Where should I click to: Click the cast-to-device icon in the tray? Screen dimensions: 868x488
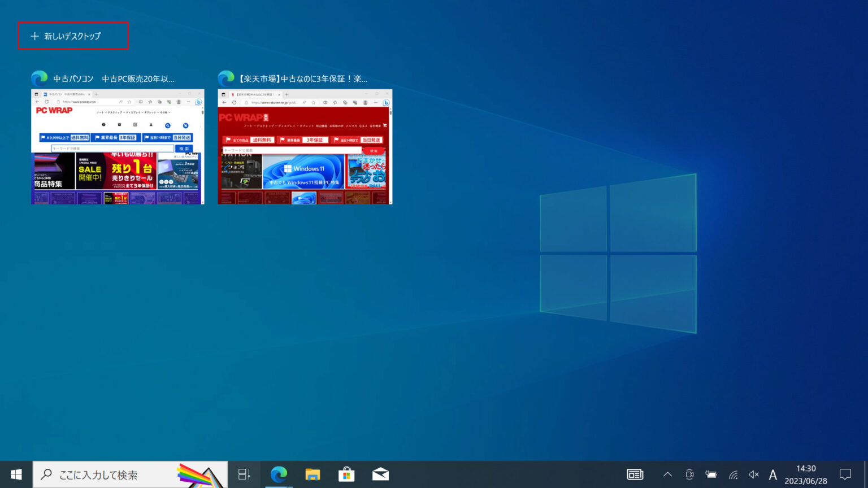click(689, 474)
